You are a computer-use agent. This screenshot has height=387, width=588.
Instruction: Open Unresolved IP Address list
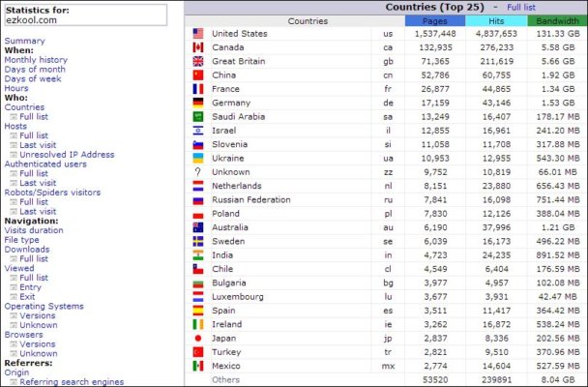[x=67, y=154]
